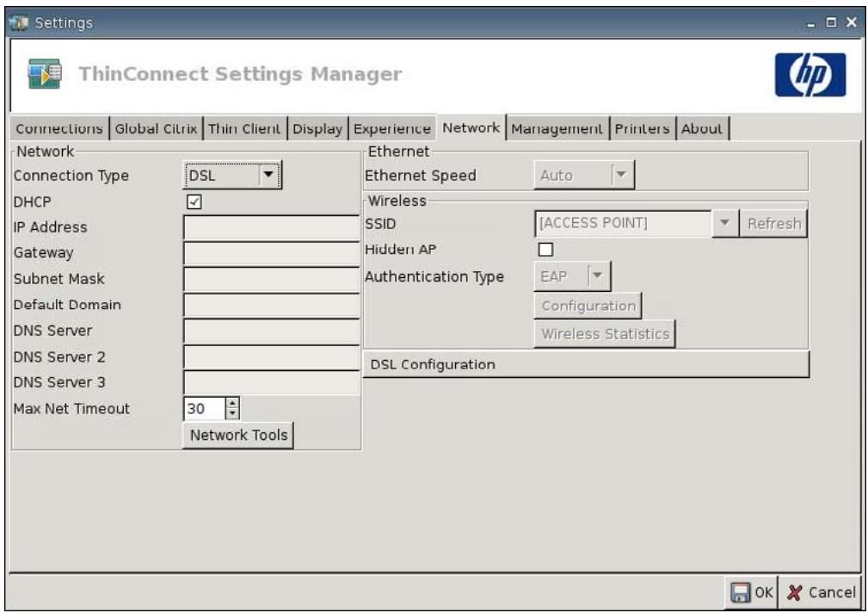This screenshot has height=613, width=868.
Task: Open the wireless Configuration button
Action: [588, 306]
